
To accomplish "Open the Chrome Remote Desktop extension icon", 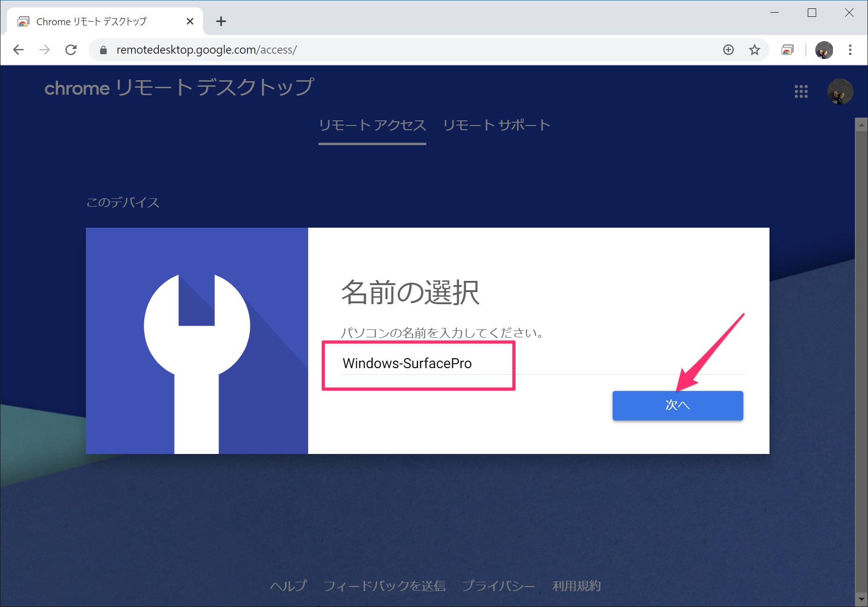I will [x=787, y=49].
